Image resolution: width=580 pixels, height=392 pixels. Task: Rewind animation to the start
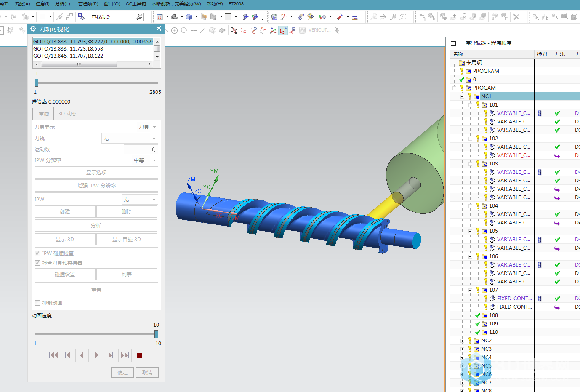tap(53, 355)
